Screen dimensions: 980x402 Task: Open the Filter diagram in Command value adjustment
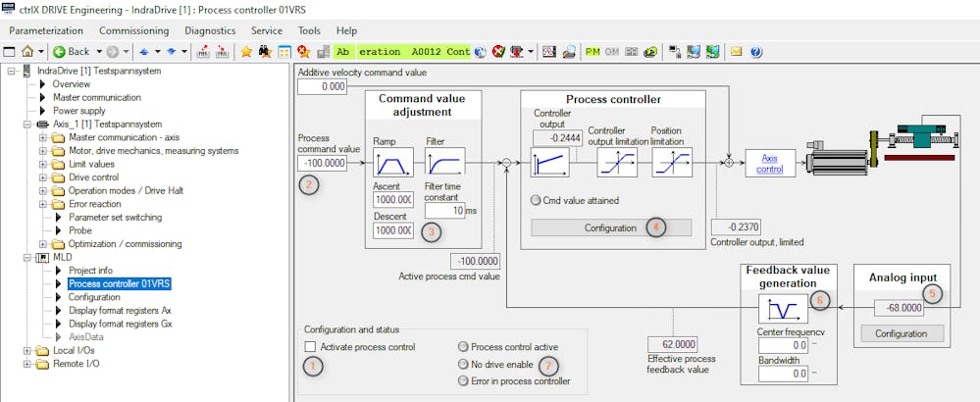(x=445, y=163)
